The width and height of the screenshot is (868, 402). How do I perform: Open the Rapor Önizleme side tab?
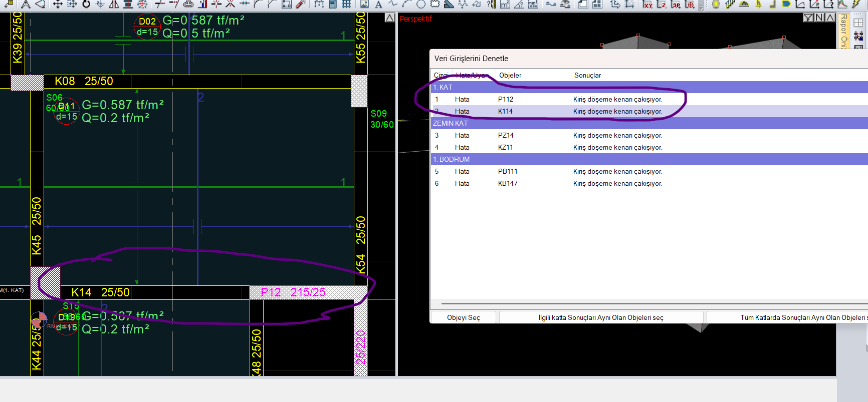point(843,31)
